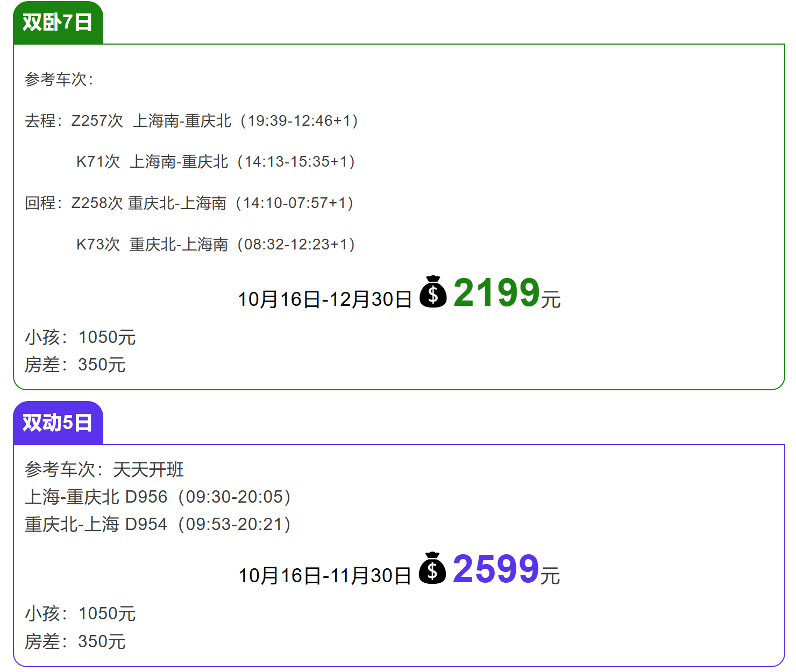Click the green 2199 price
The width and height of the screenshot is (796, 672).
(x=496, y=293)
